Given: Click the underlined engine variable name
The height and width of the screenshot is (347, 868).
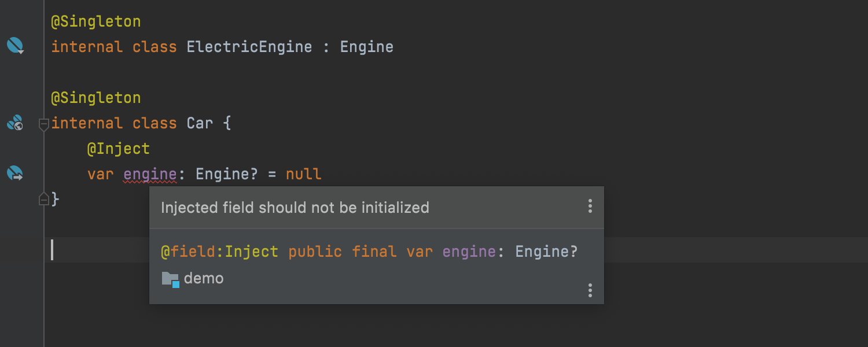Looking at the screenshot, I should [x=150, y=174].
